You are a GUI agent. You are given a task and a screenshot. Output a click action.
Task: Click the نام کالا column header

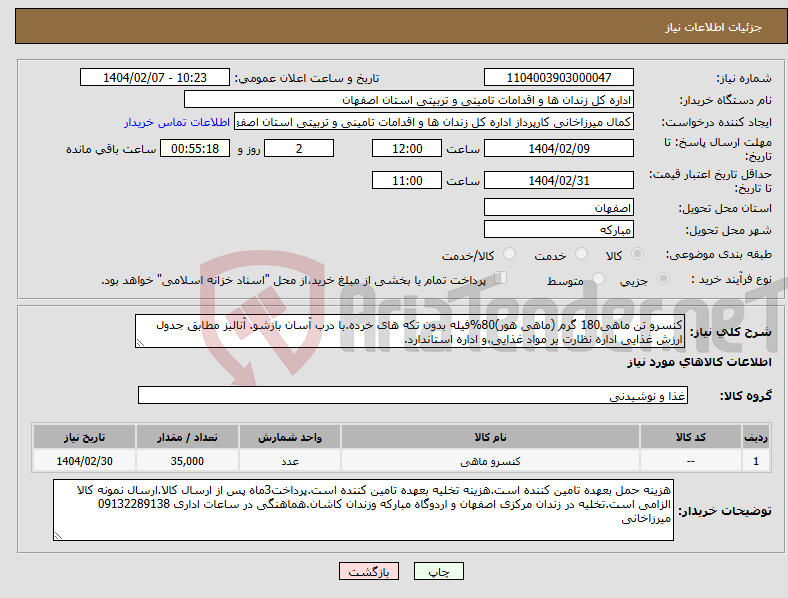click(x=490, y=437)
